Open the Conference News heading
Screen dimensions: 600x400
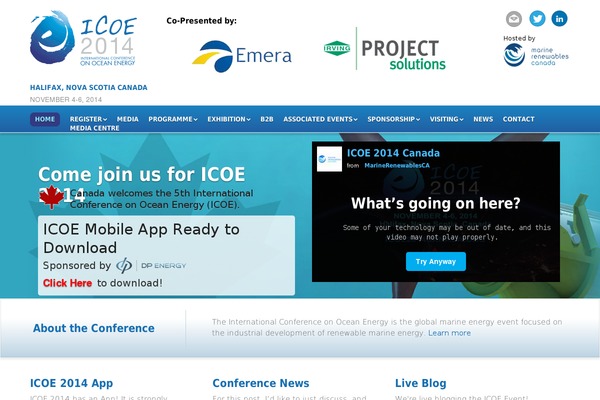(261, 383)
